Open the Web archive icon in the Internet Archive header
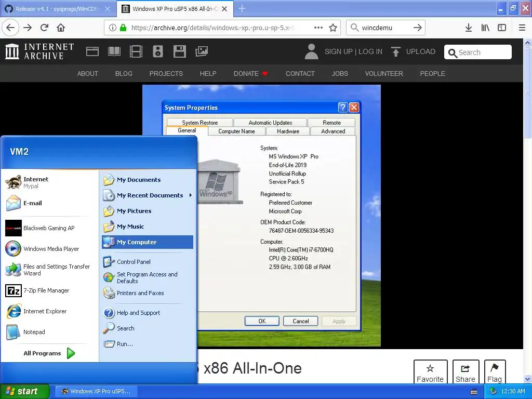The height and width of the screenshot is (399, 532). click(x=92, y=51)
